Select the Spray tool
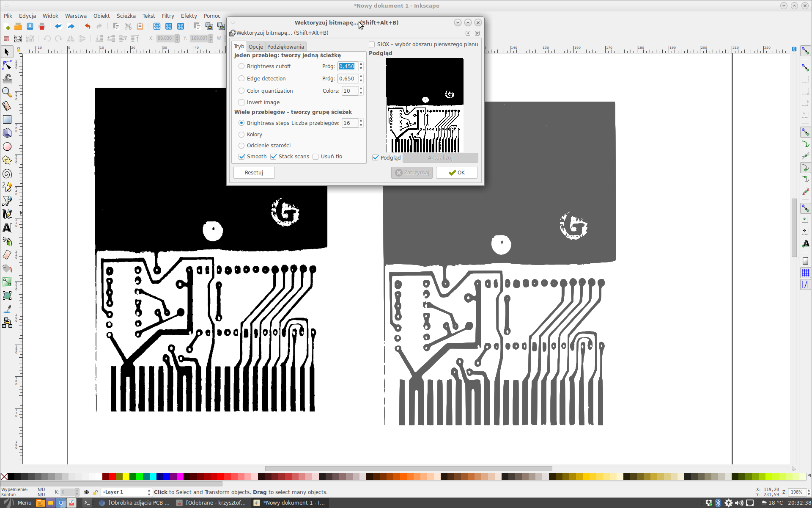The image size is (812, 508). (7, 241)
